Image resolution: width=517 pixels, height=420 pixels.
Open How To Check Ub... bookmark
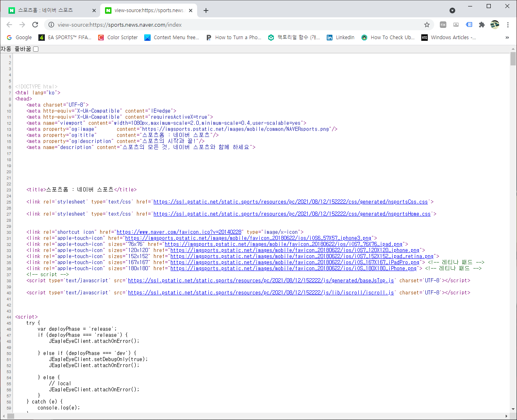point(388,38)
